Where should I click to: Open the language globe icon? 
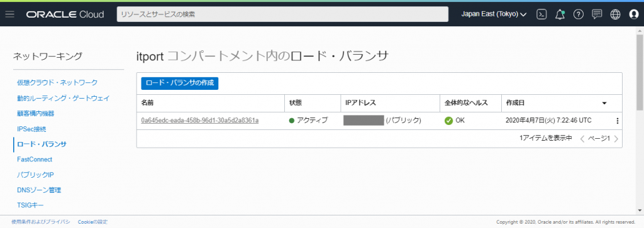coord(615,14)
